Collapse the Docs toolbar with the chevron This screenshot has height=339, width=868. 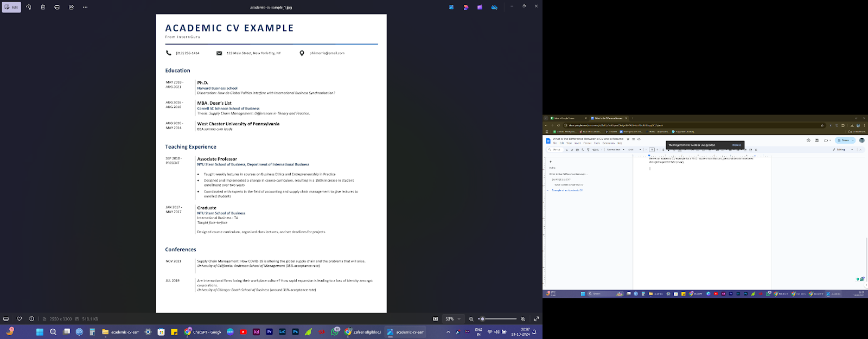coord(860,150)
